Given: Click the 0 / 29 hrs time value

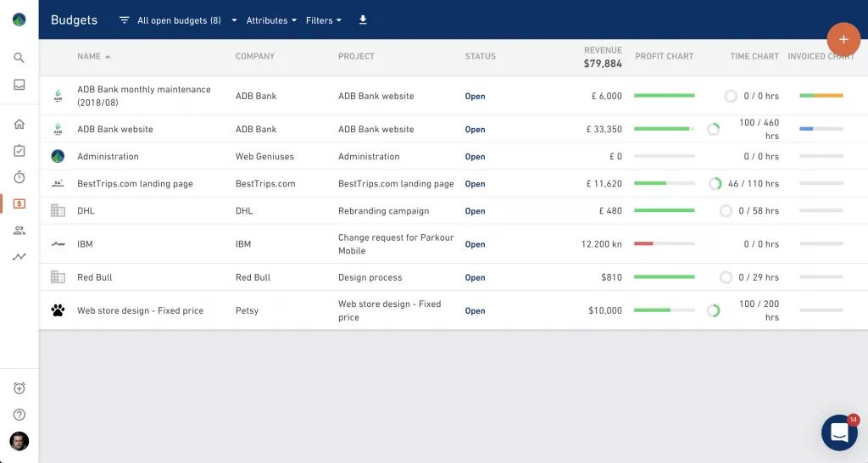Looking at the screenshot, I should click(x=759, y=277).
